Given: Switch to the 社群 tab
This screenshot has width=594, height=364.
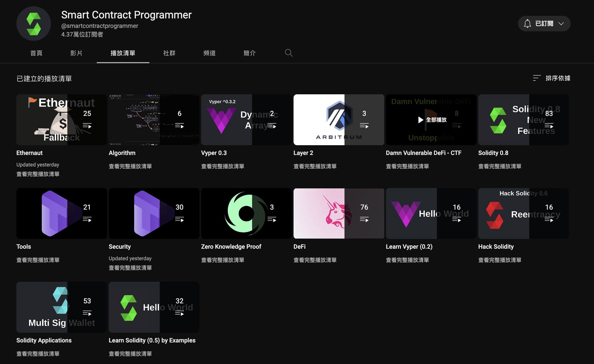Looking at the screenshot, I should pos(169,53).
